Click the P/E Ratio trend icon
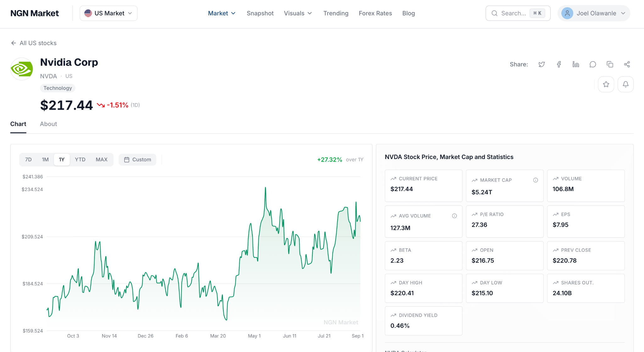This screenshot has height=352, width=644. coord(475,214)
